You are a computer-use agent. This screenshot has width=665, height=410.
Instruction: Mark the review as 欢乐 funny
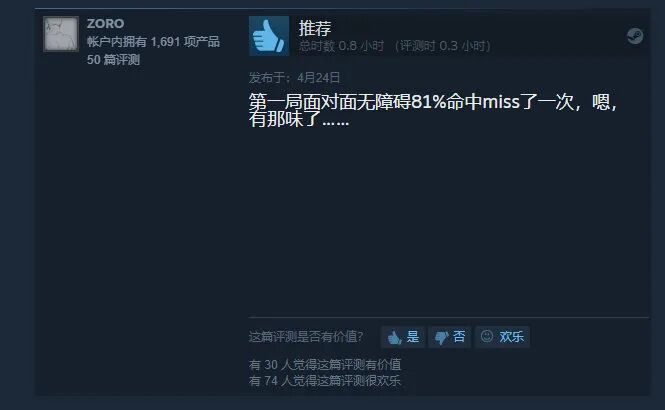[x=503, y=337]
